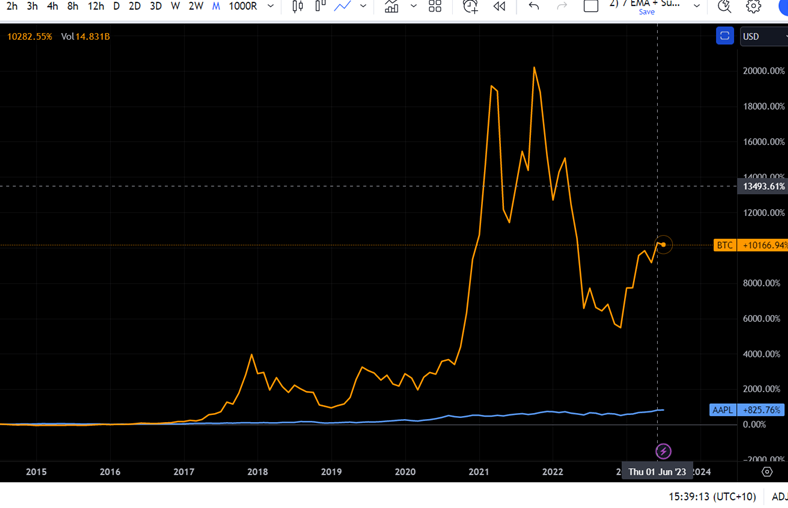Click the BTC last-price orange dot
788x508 pixels.
663,245
